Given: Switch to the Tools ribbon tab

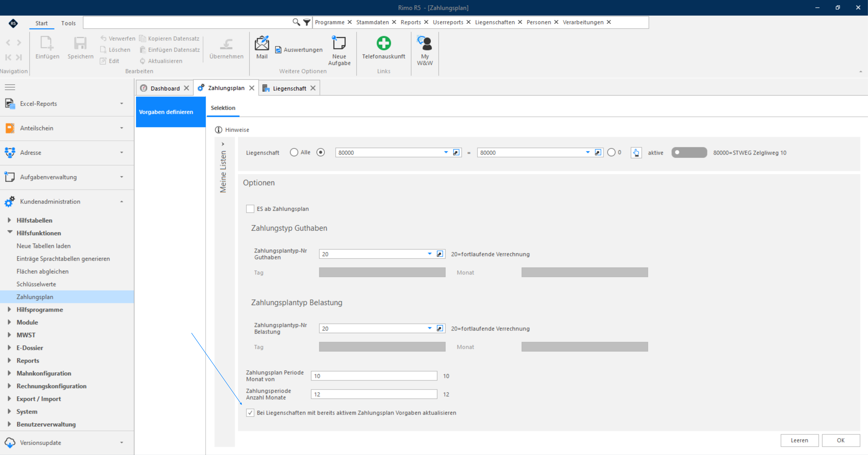Looking at the screenshot, I should [68, 23].
